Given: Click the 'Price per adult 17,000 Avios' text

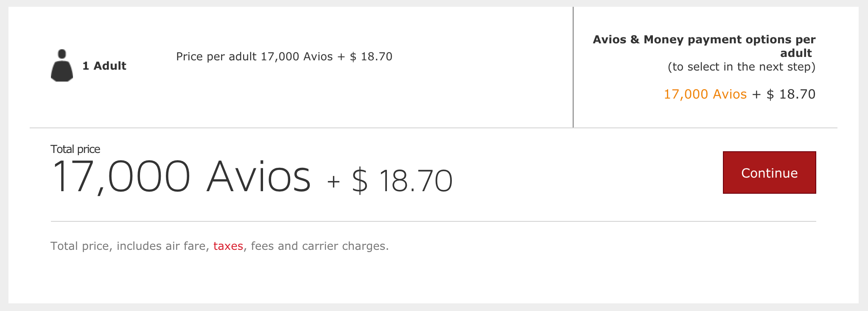Looking at the screenshot, I should pyautogui.click(x=255, y=57).
